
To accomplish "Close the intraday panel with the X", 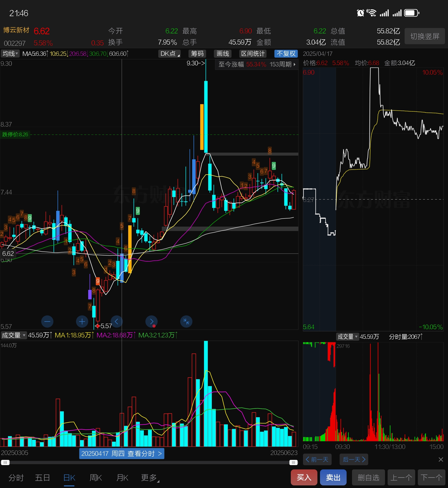I will point(441,459).
